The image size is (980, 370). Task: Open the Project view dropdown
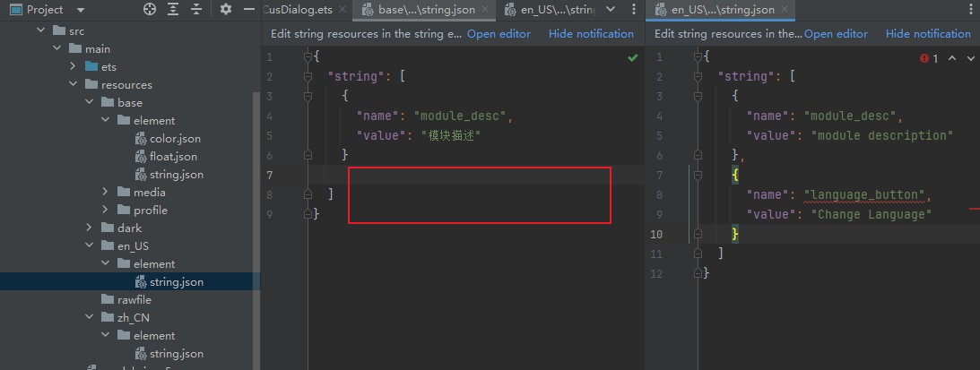[x=81, y=10]
